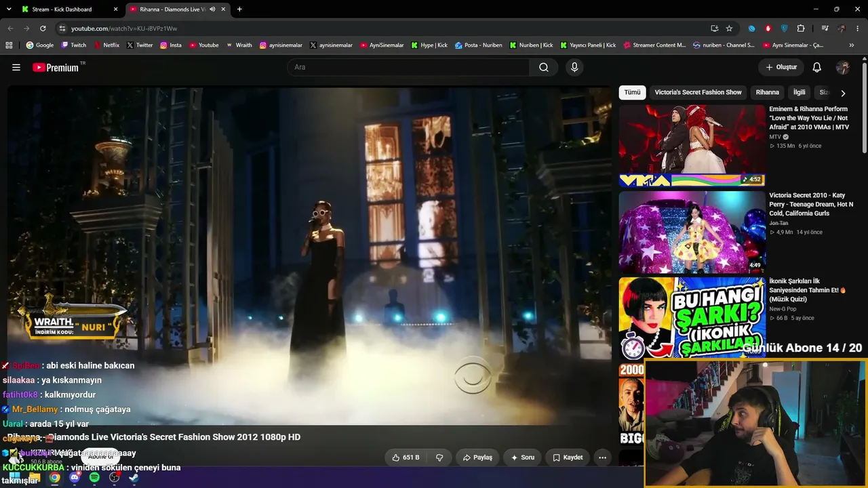Open the Hype | Kick bookmark

pyautogui.click(x=429, y=45)
